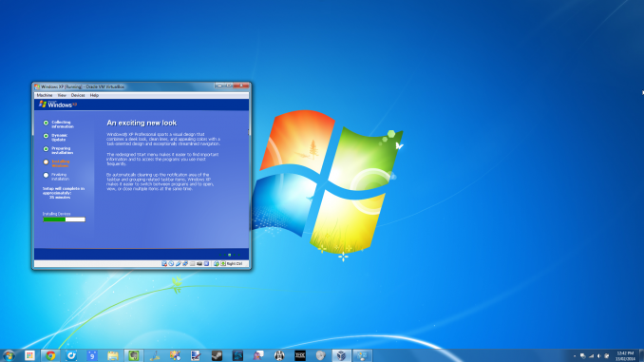Select the Finalizing installation step radio
This screenshot has height=362, width=644.
[x=46, y=175]
